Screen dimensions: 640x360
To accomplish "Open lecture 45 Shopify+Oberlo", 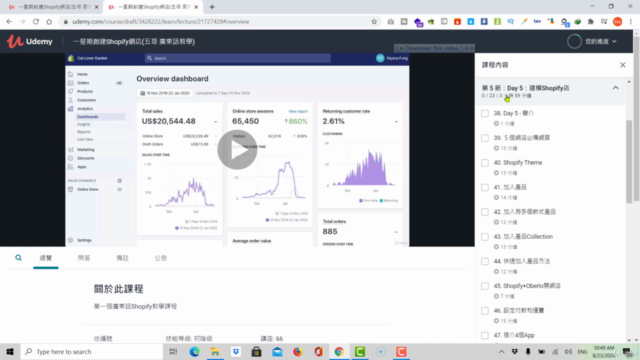I will [527, 286].
